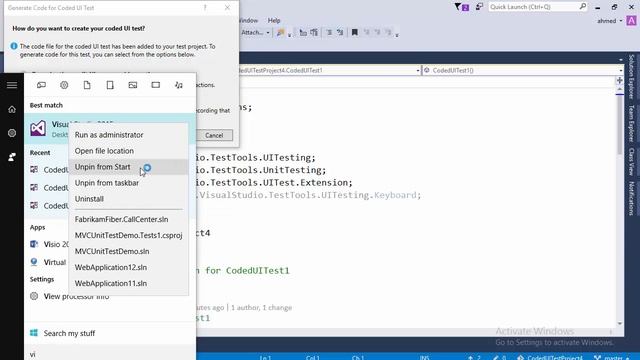Click the purple account avatar icon
Image resolution: width=640 pixels, height=360 pixels.
coord(631,20)
